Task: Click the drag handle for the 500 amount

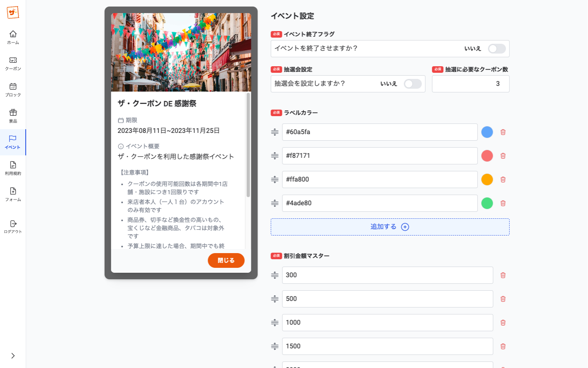Action: (x=275, y=299)
